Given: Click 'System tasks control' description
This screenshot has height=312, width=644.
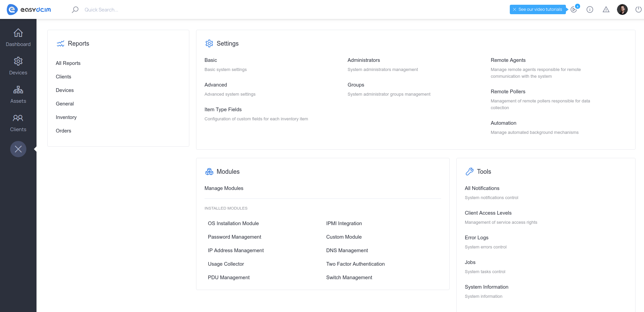Looking at the screenshot, I should 485,272.
